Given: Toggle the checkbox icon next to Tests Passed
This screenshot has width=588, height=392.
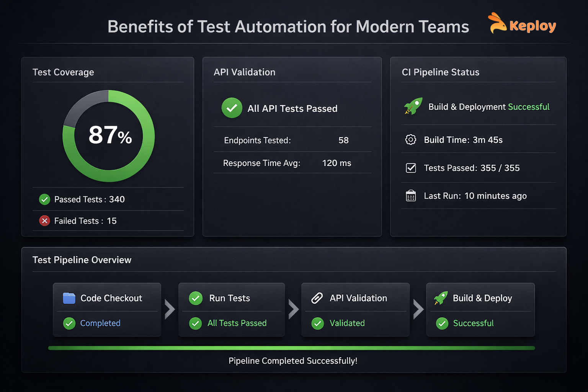Looking at the screenshot, I should tap(410, 168).
